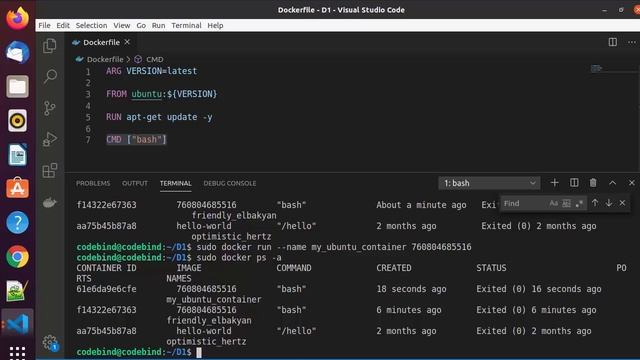The width and height of the screenshot is (640, 360).
Task: Open LibreOffice Writer from the dock
Action: (17, 155)
